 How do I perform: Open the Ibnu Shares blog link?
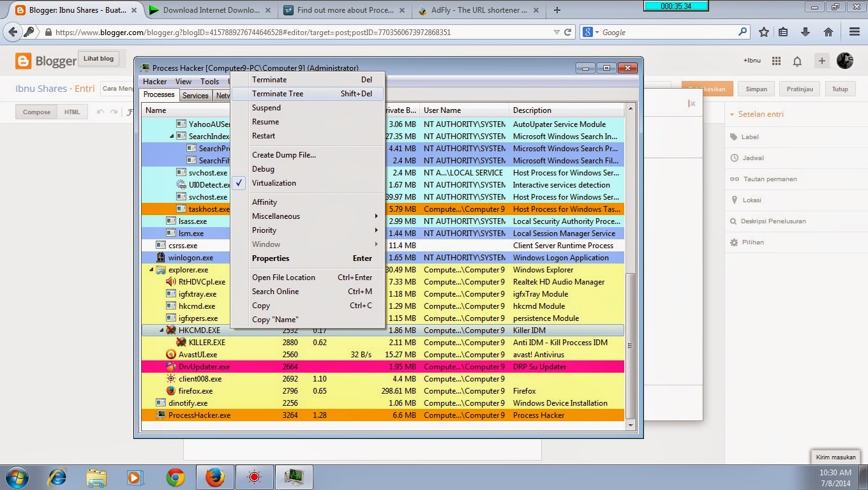point(41,89)
